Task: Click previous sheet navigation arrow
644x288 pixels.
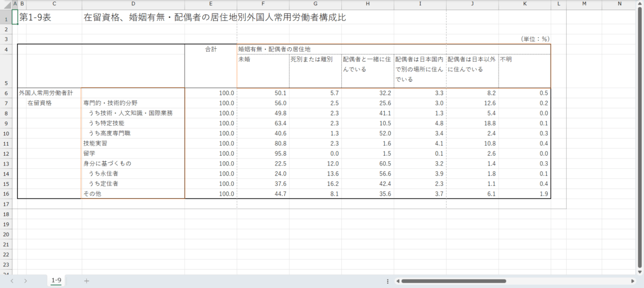Action: point(12,280)
